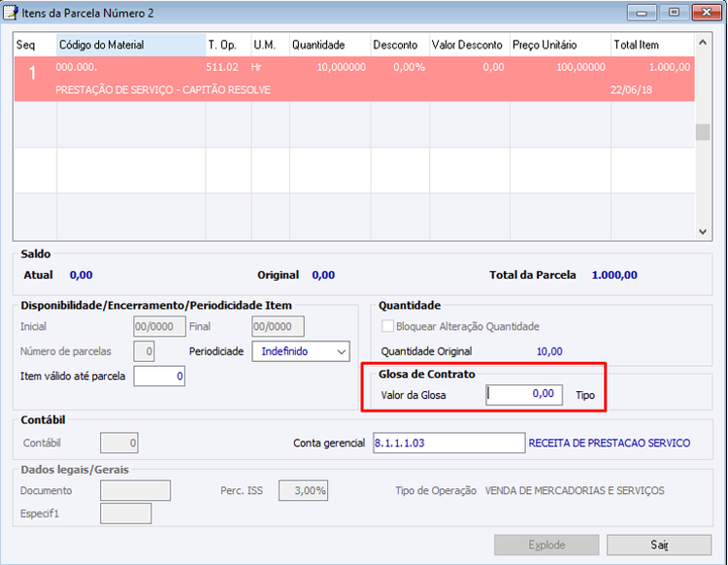Click the Valor Desconto column header
Viewport: 728px width, 565px height.
click(470, 45)
